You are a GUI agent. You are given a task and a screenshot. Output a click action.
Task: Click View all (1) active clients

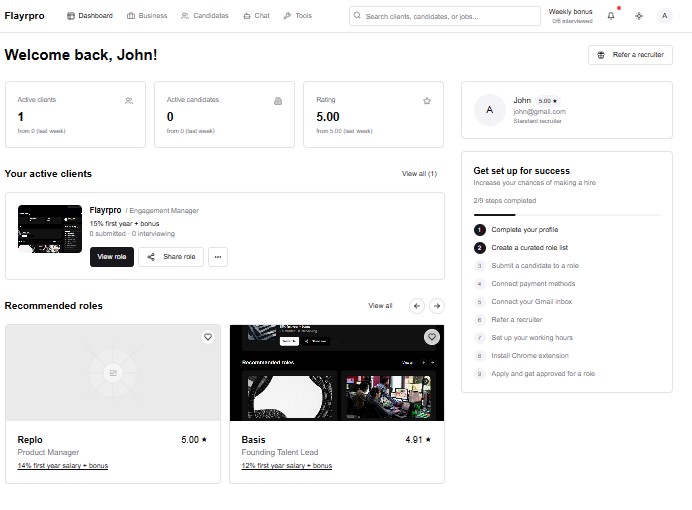coord(419,174)
